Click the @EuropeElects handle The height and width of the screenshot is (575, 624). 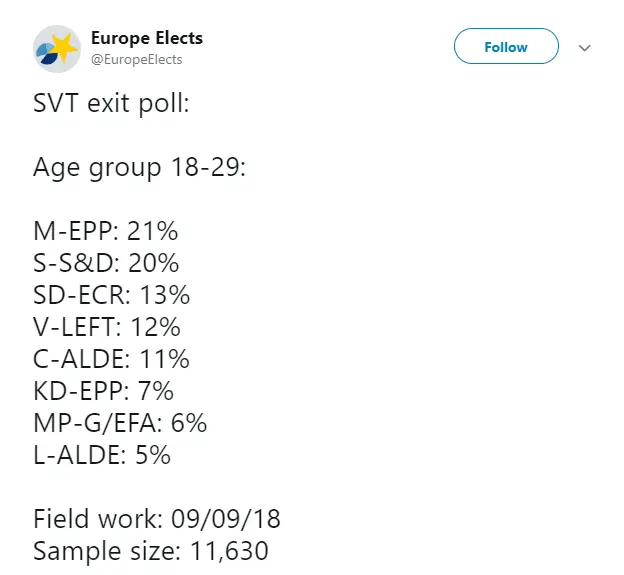point(136,60)
